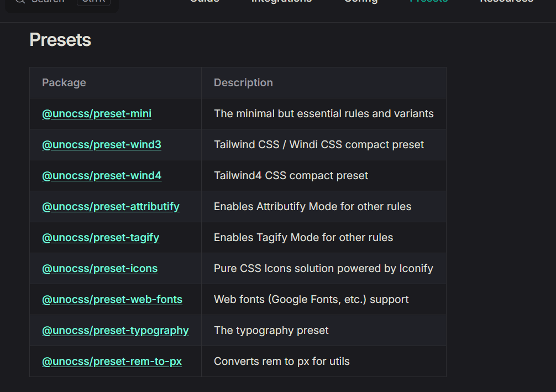Open the @unocss/preset-tagify link
Image resolution: width=556 pixels, height=392 pixels.
point(101,237)
